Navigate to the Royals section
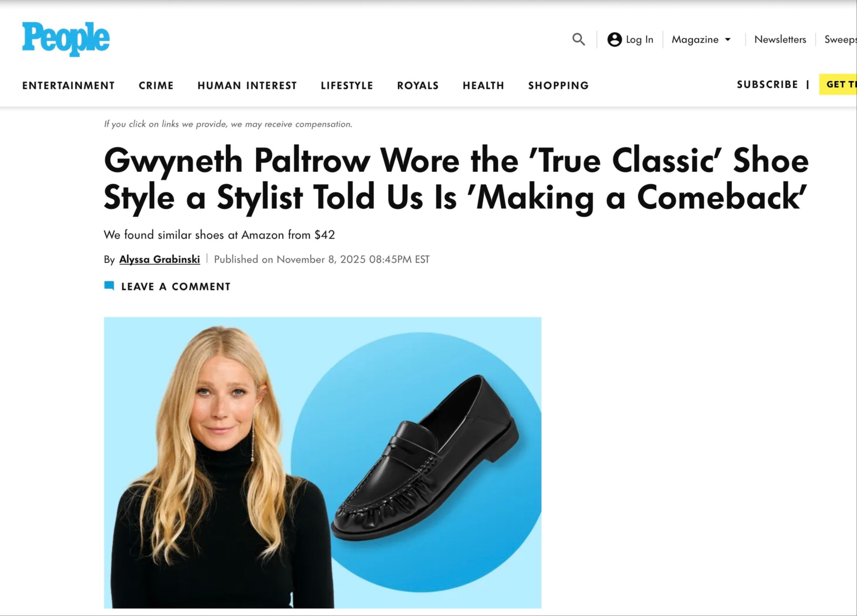This screenshot has width=857, height=616. point(418,86)
